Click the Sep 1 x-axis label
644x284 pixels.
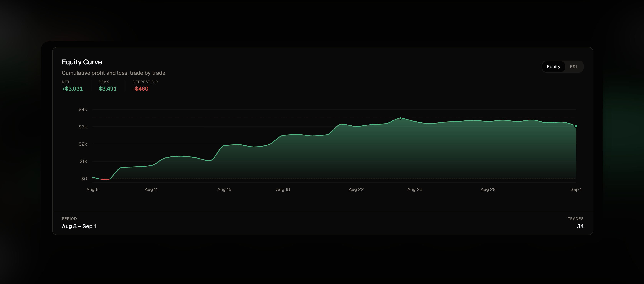pyautogui.click(x=576, y=190)
